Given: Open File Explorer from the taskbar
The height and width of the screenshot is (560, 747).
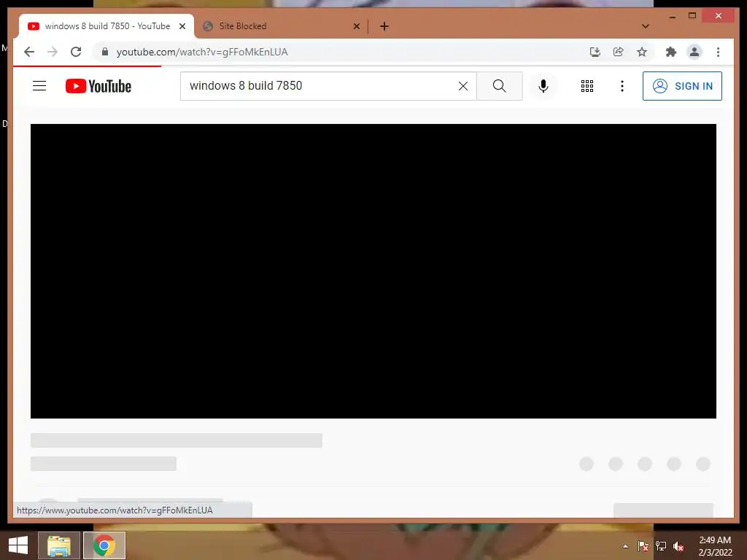Looking at the screenshot, I should tap(59, 545).
